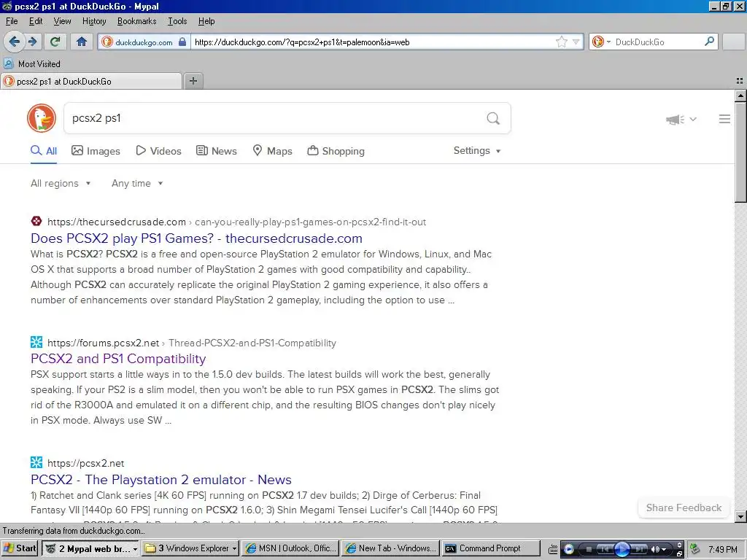Select the All results tab
The image size is (747, 560).
[x=44, y=151]
